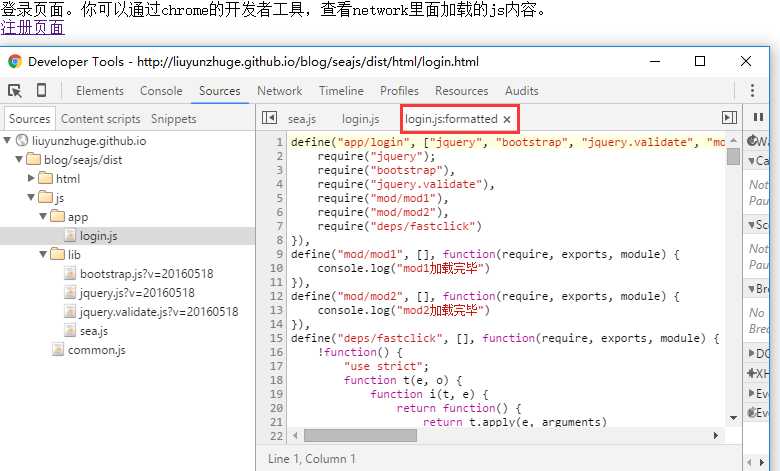Screen dimensions: 780x471
Task: Open the Network tab
Action: (280, 91)
